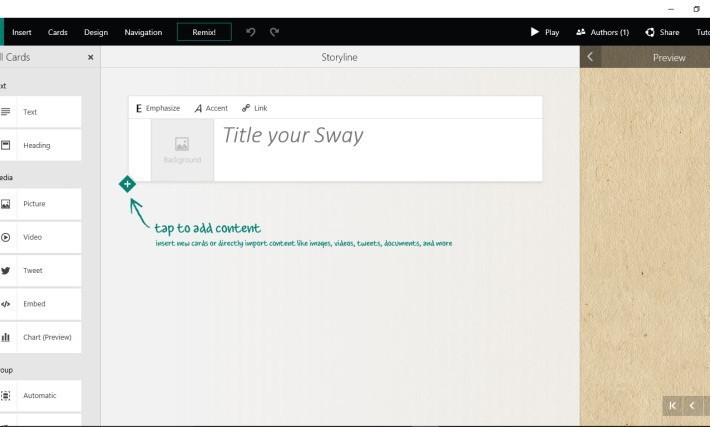Viewport: 710px width, 427px height.
Task: Click Emphasize in the title card
Action: point(158,108)
